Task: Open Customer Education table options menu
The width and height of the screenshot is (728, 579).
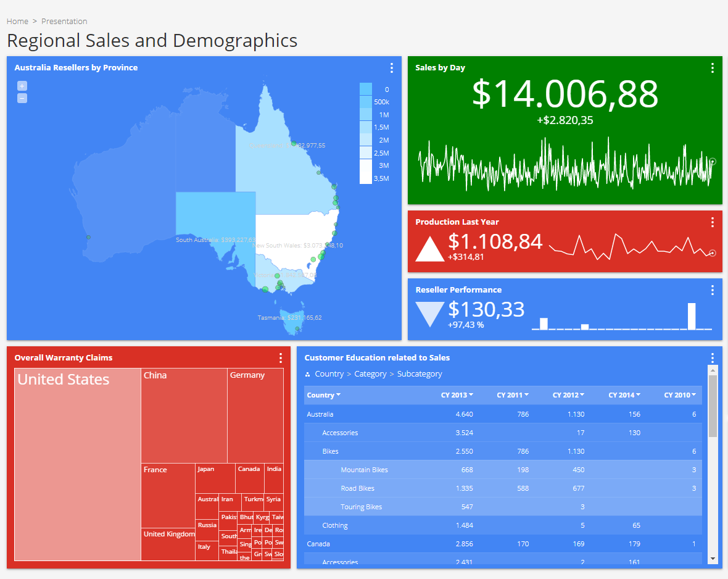Action: [713, 358]
